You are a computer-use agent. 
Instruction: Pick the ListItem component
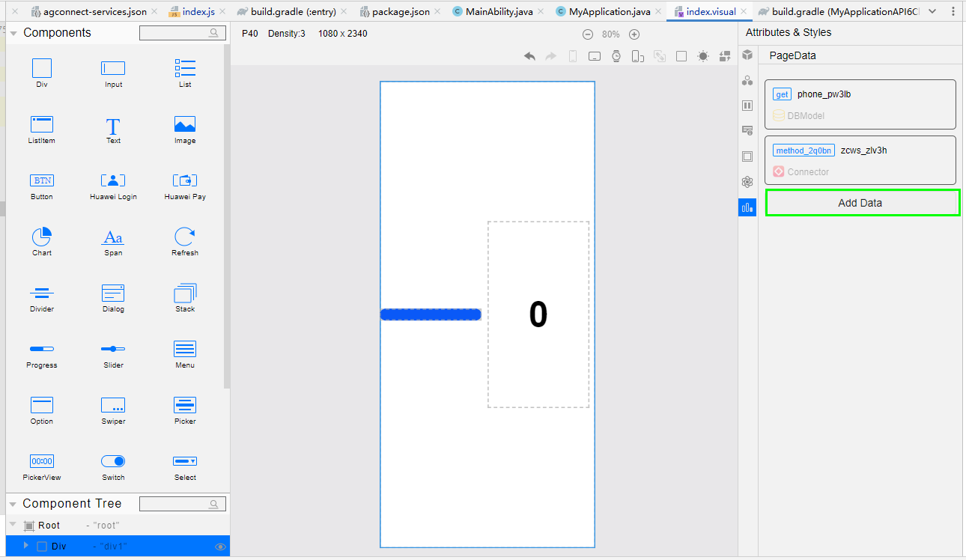click(42, 130)
